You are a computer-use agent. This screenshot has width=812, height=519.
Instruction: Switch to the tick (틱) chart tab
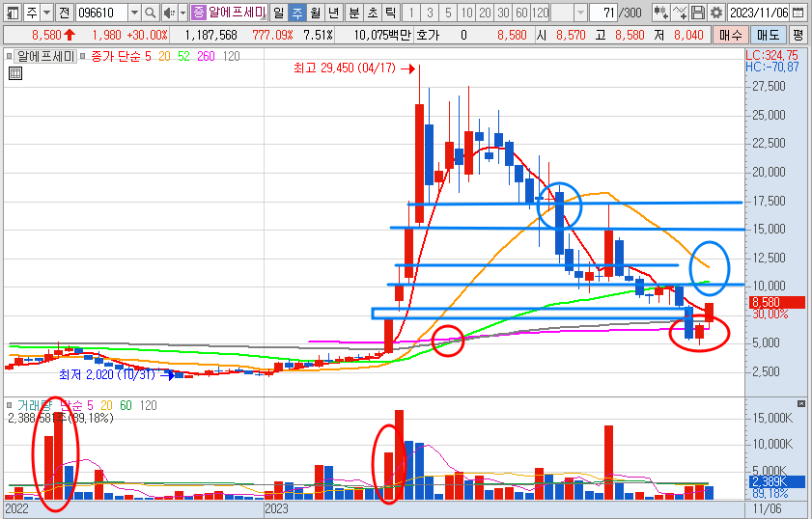click(391, 13)
